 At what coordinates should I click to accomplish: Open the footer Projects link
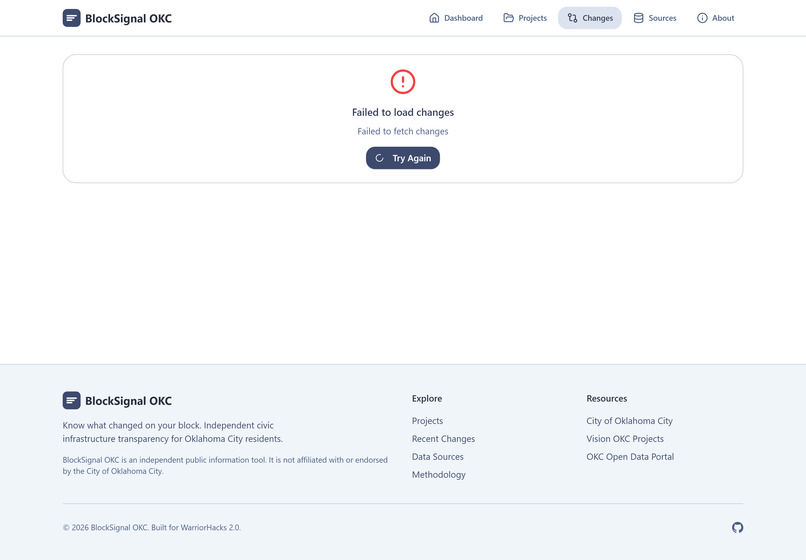coord(427,421)
